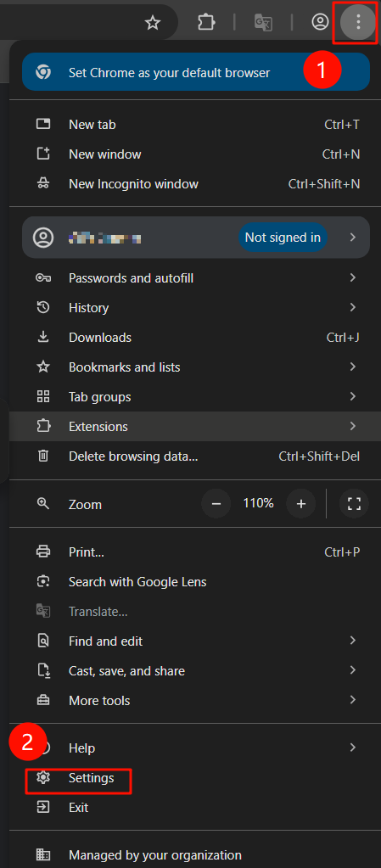Screen dimensions: 381x868
Task: Click the Downloads arrow icon
Action: (x=43, y=337)
